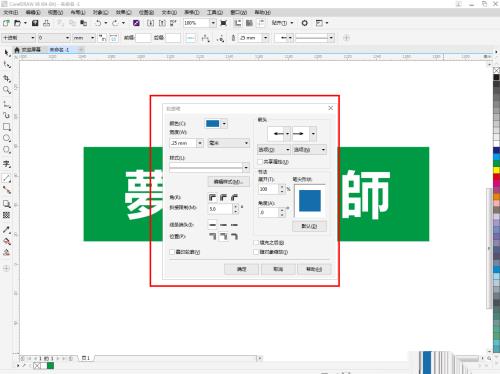
Task: Select the Transparency checkerboard tool
Action: [x=7, y=215]
